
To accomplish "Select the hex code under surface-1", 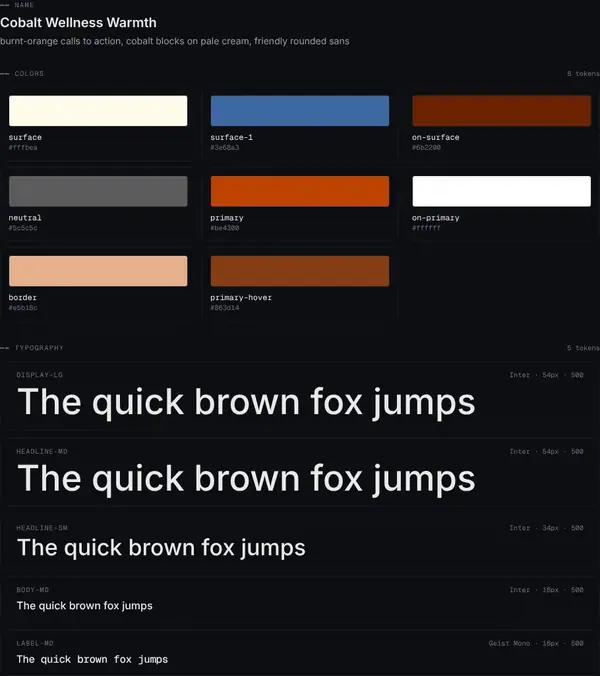I will (225, 147).
